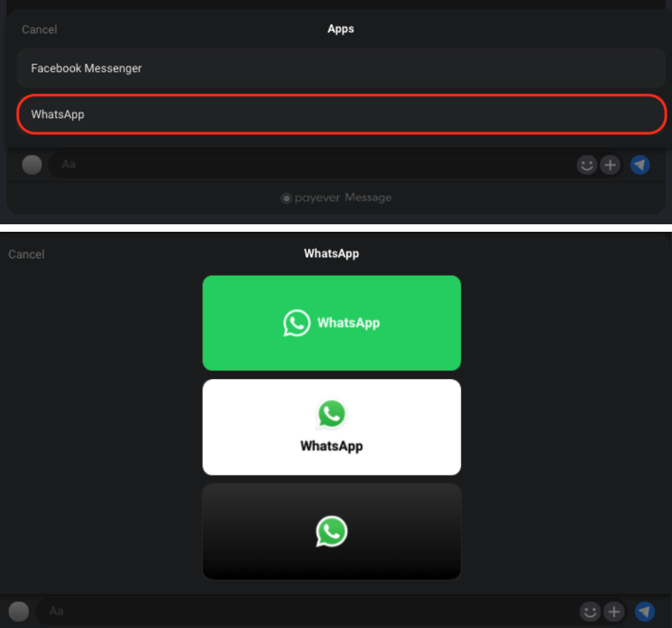Click Cancel in the Apps panel

40,30
